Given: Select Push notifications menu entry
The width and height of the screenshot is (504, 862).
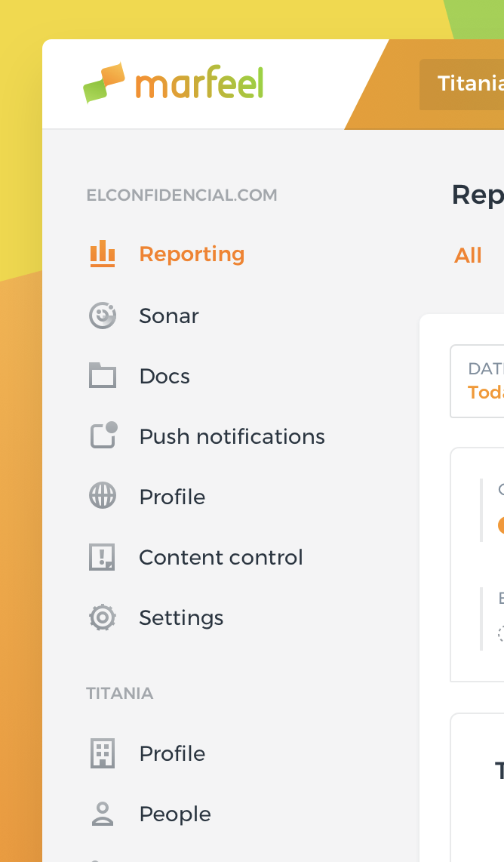Looking at the screenshot, I should 232,436.
